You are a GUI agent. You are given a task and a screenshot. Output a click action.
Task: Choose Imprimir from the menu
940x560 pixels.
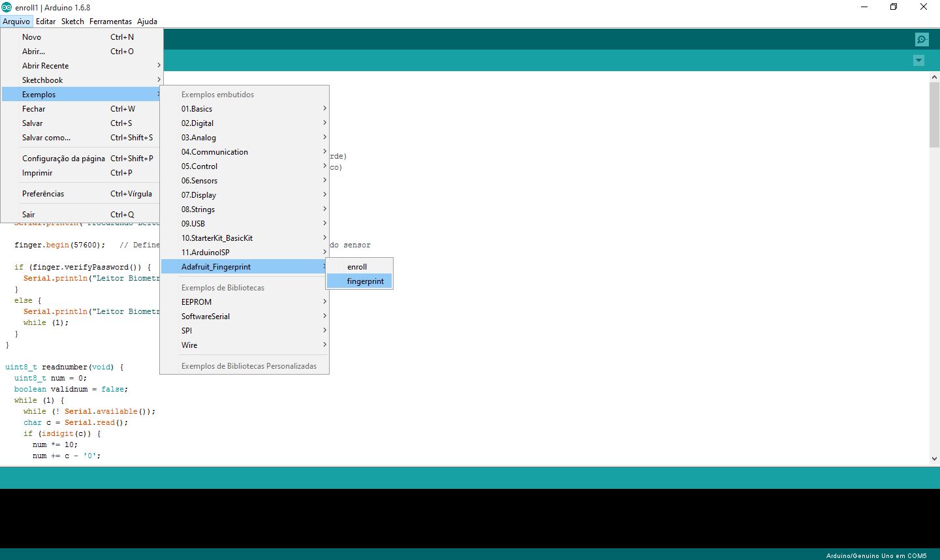pos(82,173)
